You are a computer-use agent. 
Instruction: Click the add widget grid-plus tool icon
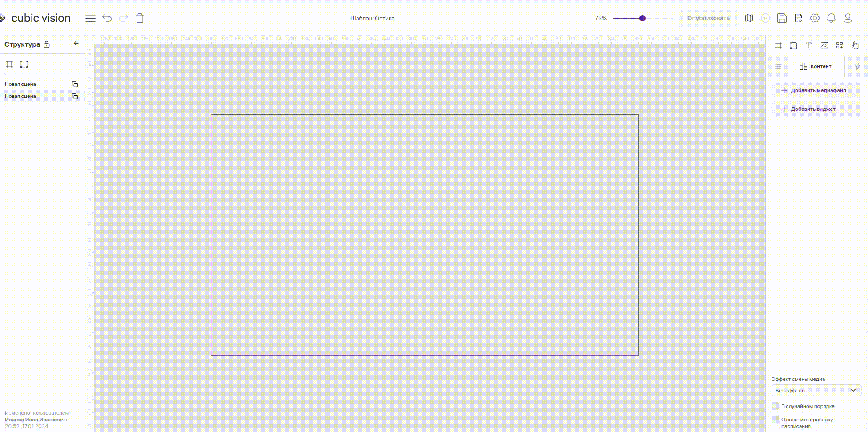click(840, 45)
